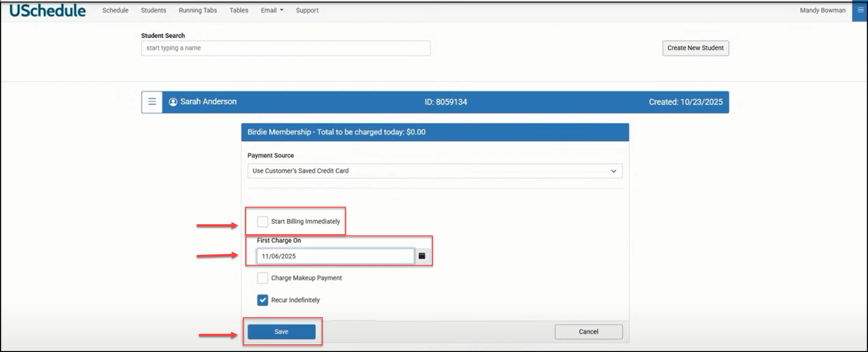The image size is (868, 352).
Task: Click the profile icon beside Sarah Anderson
Action: click(x=173, y=102)
